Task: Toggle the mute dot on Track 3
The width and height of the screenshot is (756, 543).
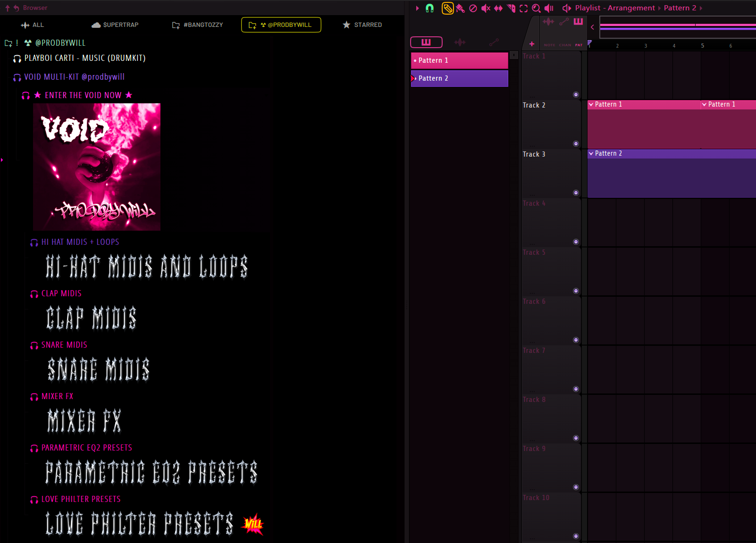Action: click(576, 192)
